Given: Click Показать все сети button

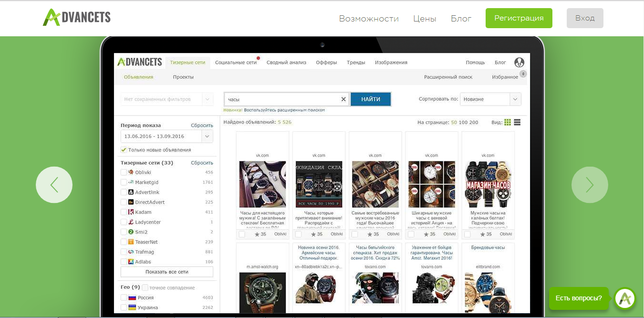Looking at the screenshot, I should [167, 272].
